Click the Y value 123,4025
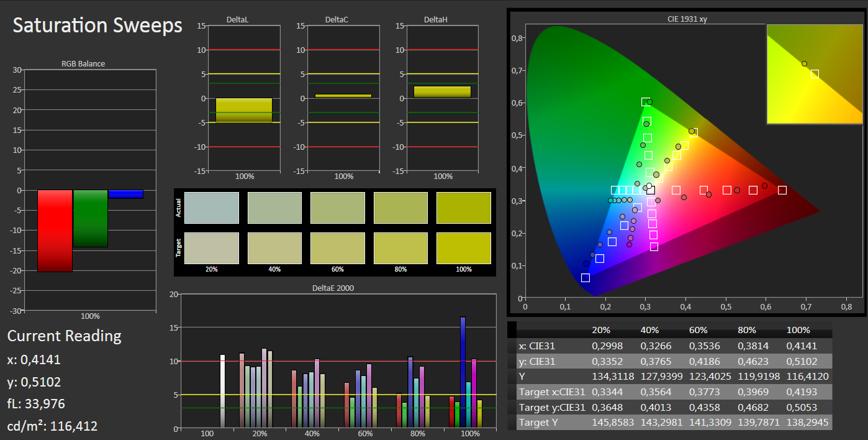 tap(710, 377)
